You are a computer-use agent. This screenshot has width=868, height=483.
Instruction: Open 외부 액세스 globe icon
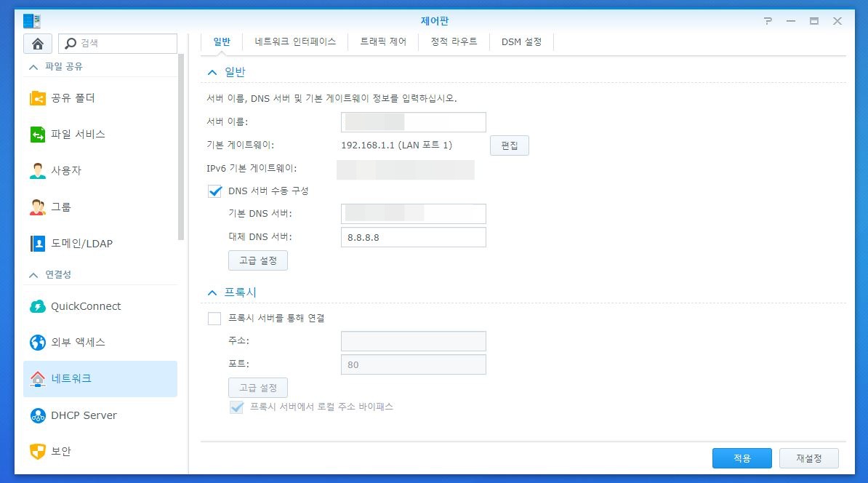(x=38, y=343)
